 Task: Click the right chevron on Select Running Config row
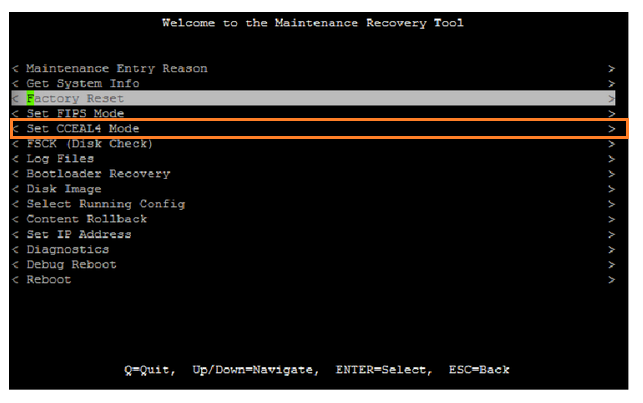(611, 204)
